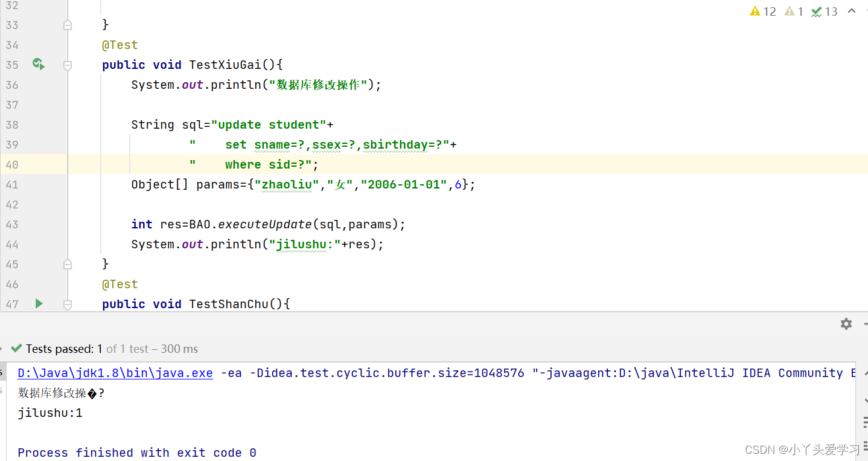Run the TestShanChu test from its gutter icon
Viewport: 868px width, 461px height.
[x=39, y=303]
